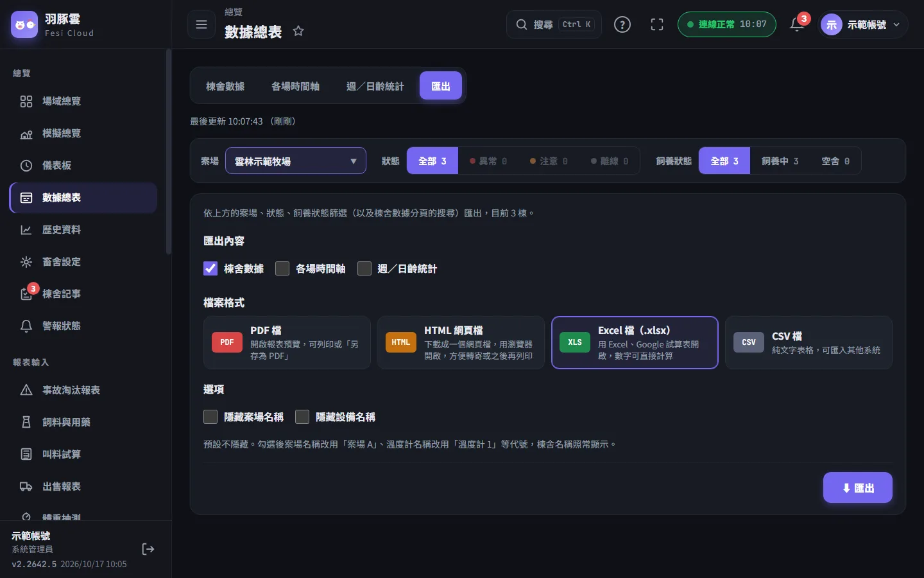Choose the CSV 檔 file format card
The height and width of the screenshot is (578, 924).
pos(809,342)
